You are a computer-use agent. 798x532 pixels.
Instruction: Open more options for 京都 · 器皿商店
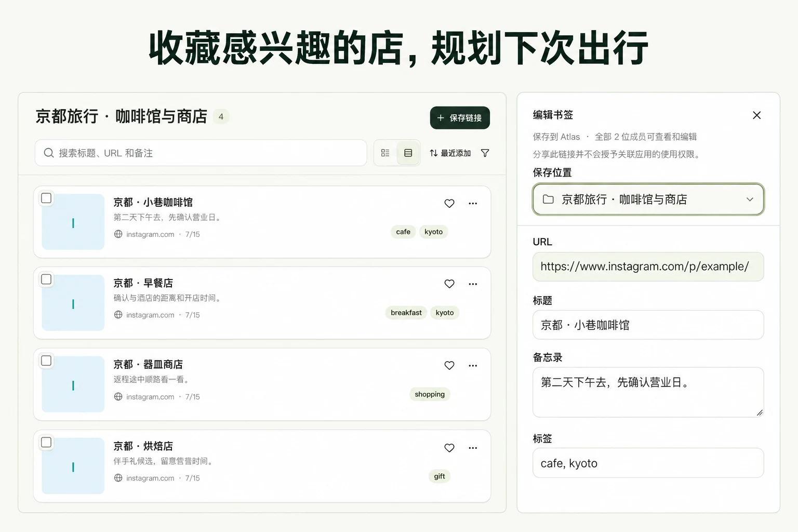pos(473,365)
